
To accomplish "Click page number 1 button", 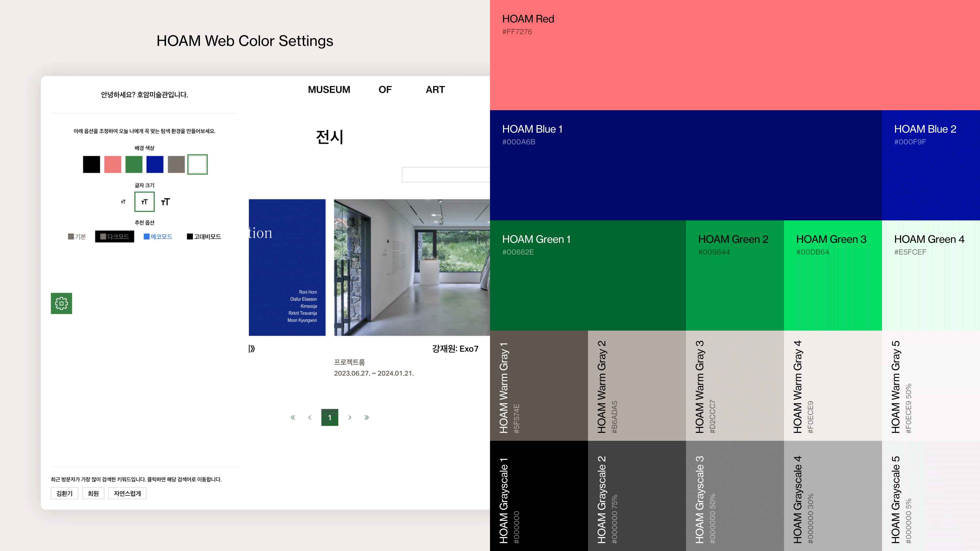I will click(x=329, y=417).
